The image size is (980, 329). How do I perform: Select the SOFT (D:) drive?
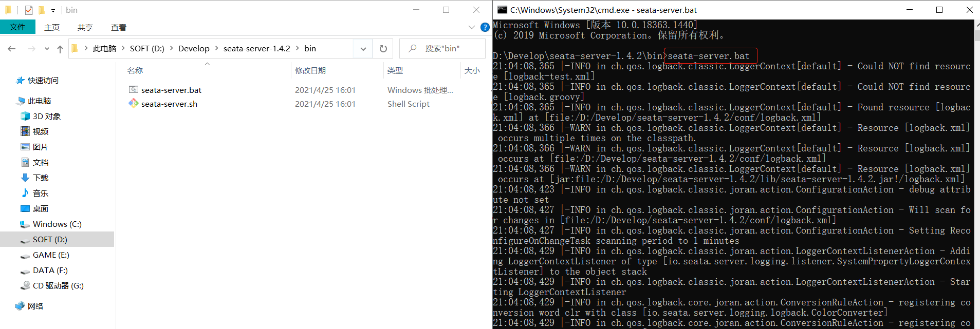pos(50,239)
